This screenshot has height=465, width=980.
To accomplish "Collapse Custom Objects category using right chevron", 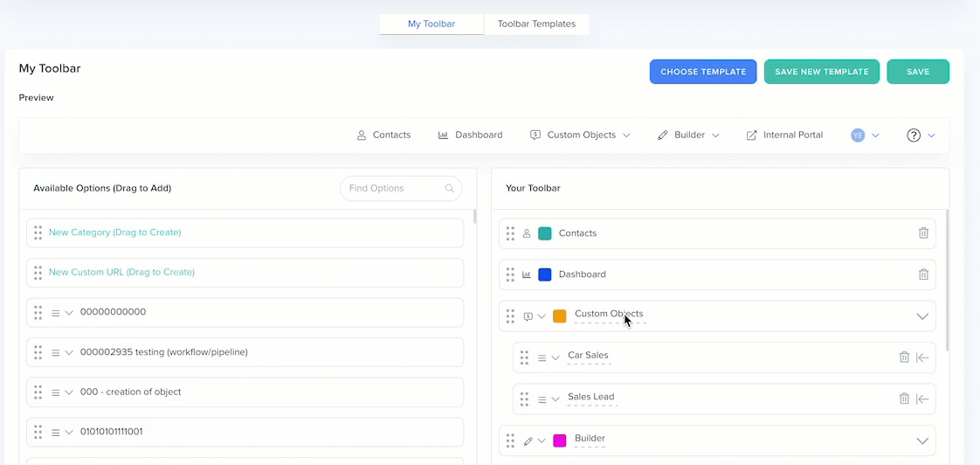I will (922, 316).
